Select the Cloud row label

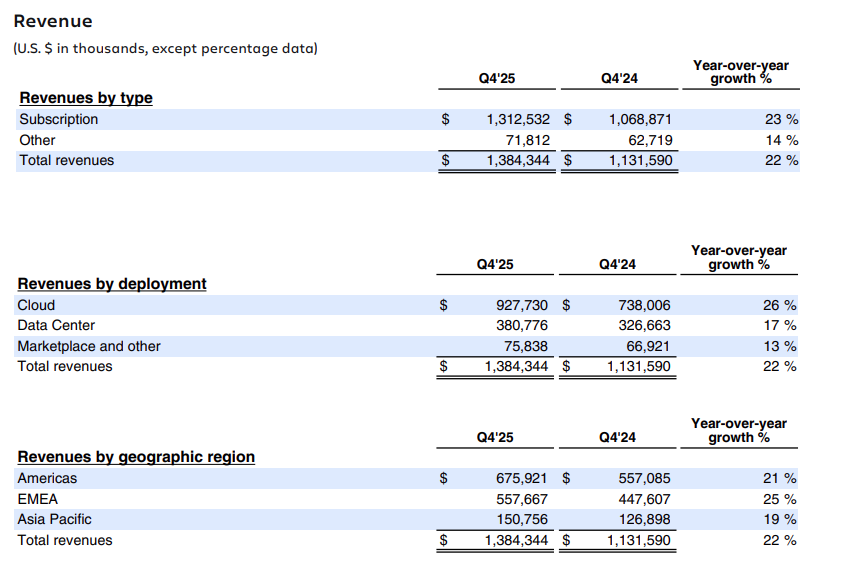[36, 305]
